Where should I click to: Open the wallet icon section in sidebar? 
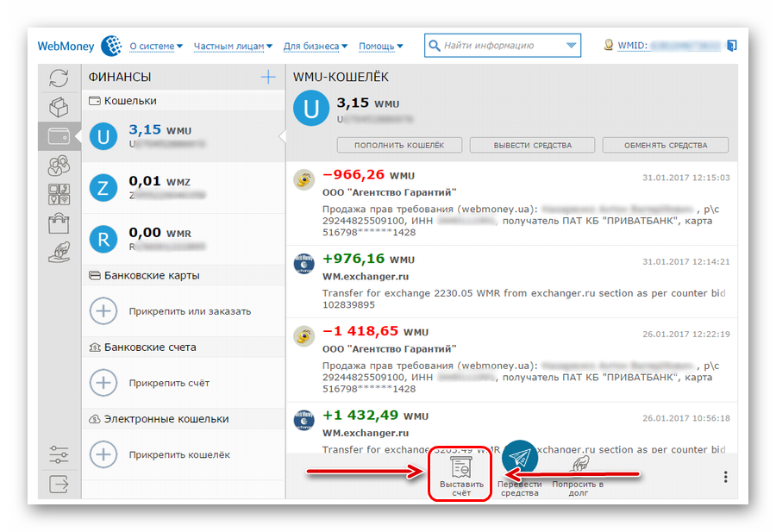pyautogui.click(x=59, y=136)
